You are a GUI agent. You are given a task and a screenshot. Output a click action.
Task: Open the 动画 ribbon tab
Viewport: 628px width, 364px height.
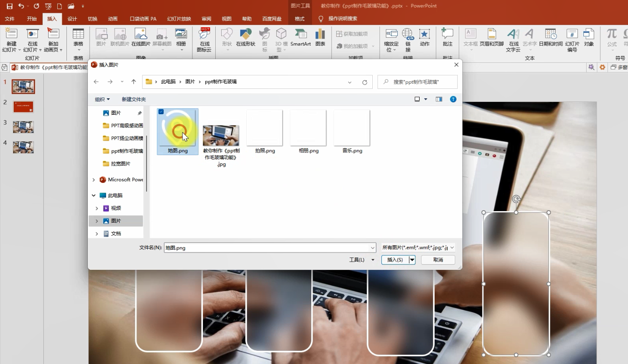point(113,19)
